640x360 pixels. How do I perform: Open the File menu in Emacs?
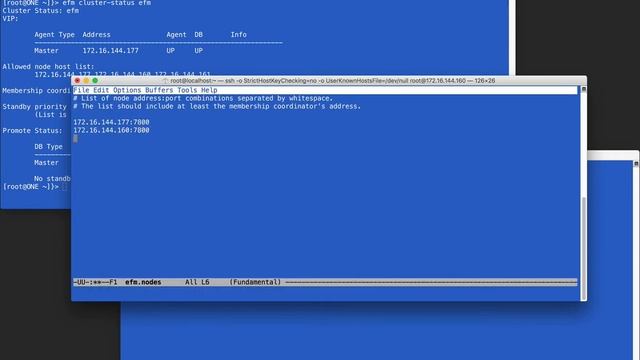81,90
